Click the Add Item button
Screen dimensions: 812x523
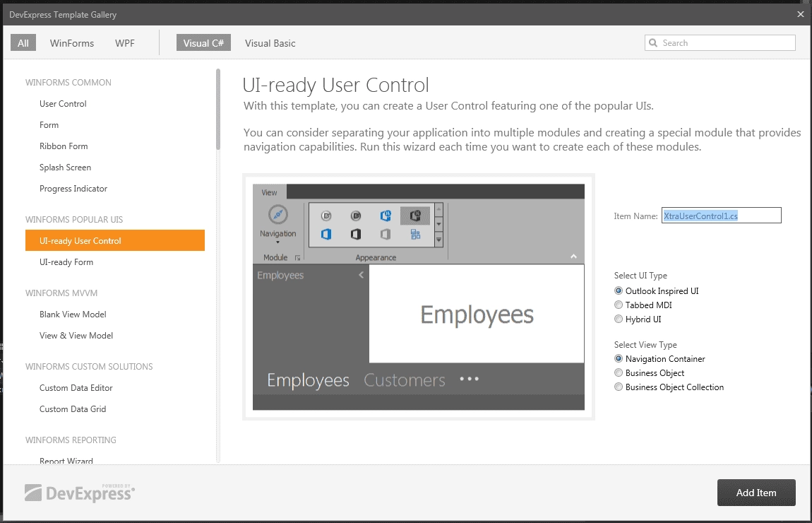point(756,493)
